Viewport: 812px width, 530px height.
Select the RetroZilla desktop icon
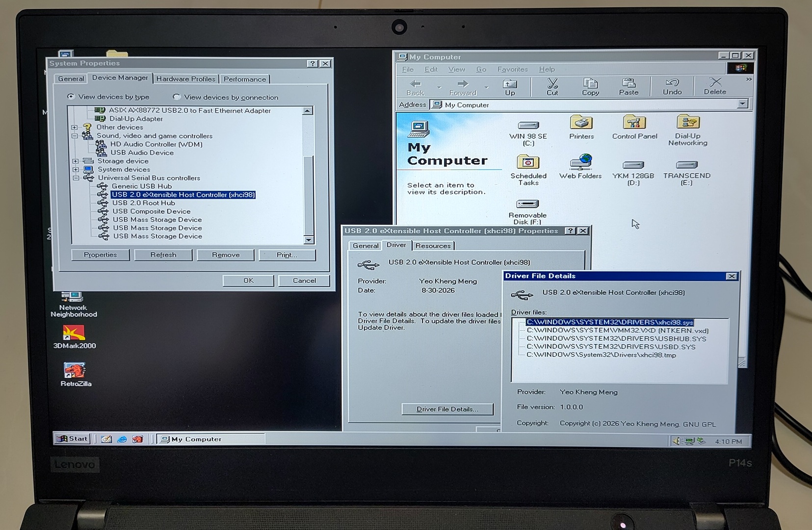pyautogui.click(x=76, y=375)
